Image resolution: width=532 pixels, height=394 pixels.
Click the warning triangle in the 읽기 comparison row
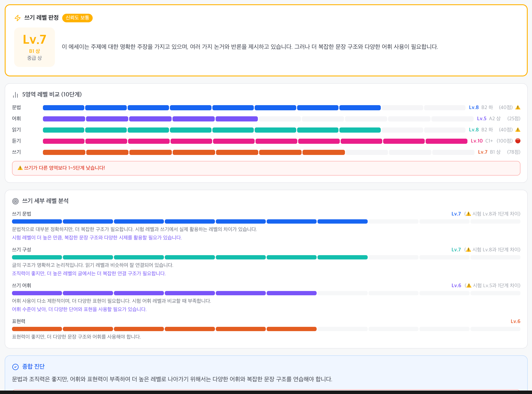click(x=518, y=130)
